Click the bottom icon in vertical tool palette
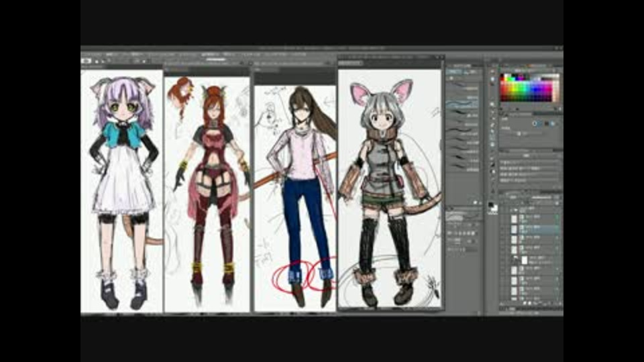This screenshot has height=362, width=644. [492, 190]
